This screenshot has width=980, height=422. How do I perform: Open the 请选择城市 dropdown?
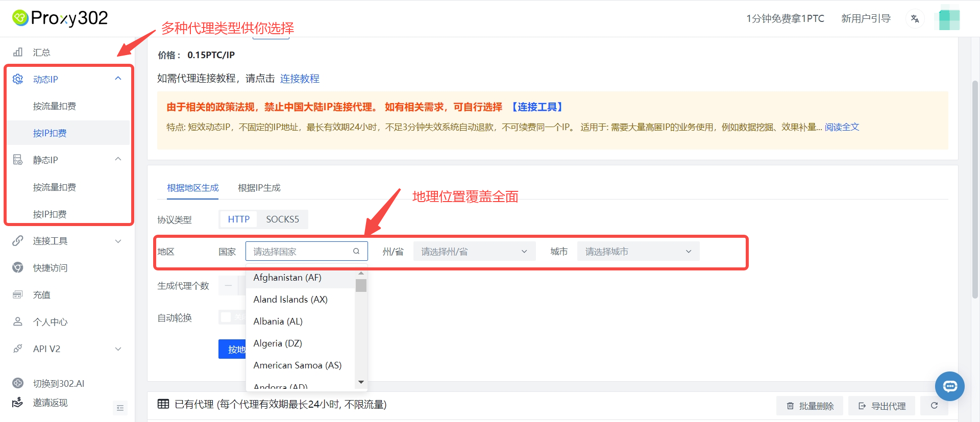click(639, 252)
